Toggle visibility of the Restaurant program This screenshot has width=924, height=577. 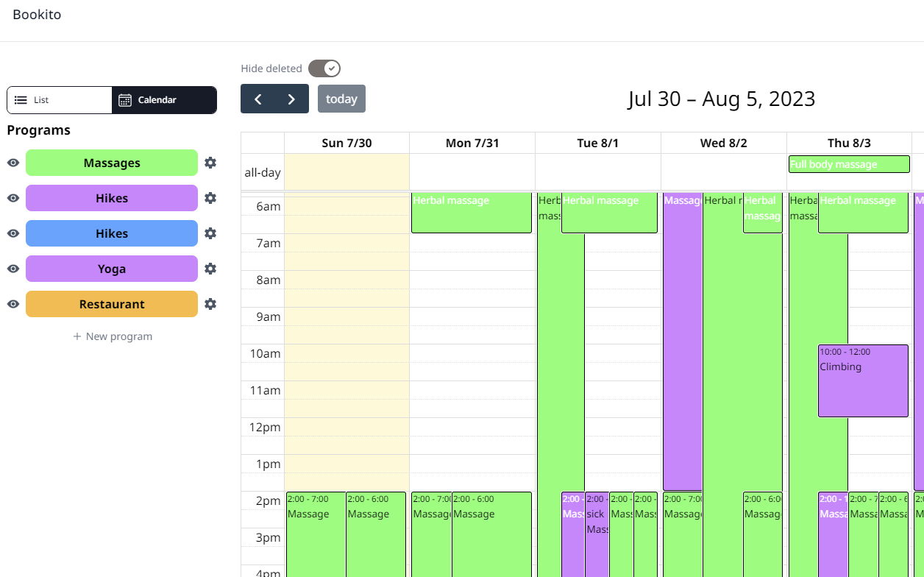pyautogui.click(x=13, y=304)
